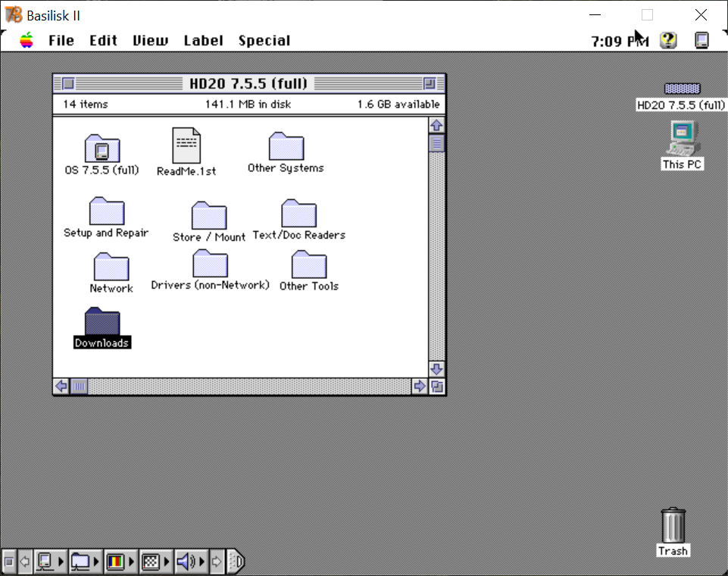Open the Label menu

click(203, 41)
